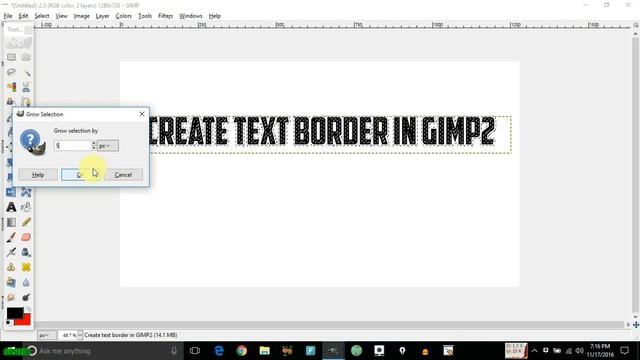This screenshot has width=640, height=360.
Task: Open Microsoft Edge from taskbar
Action: point(219,351)
